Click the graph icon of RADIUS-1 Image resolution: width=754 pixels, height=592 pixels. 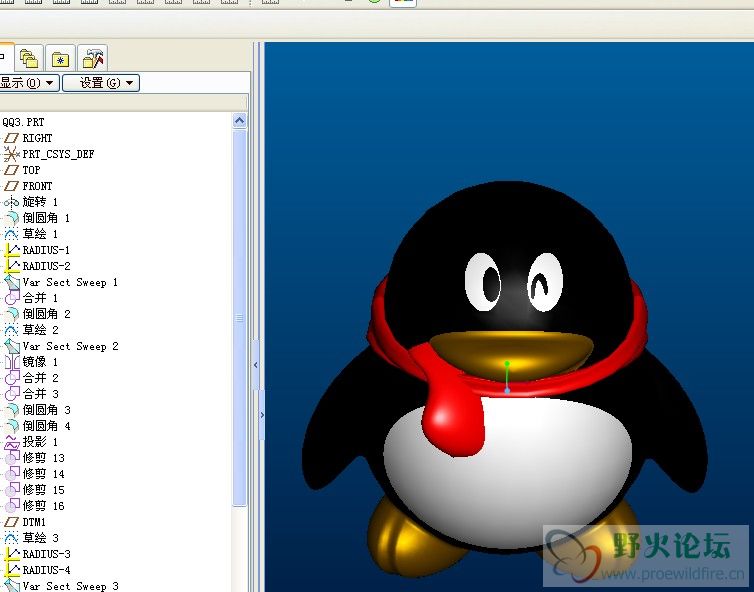(12, 250)
